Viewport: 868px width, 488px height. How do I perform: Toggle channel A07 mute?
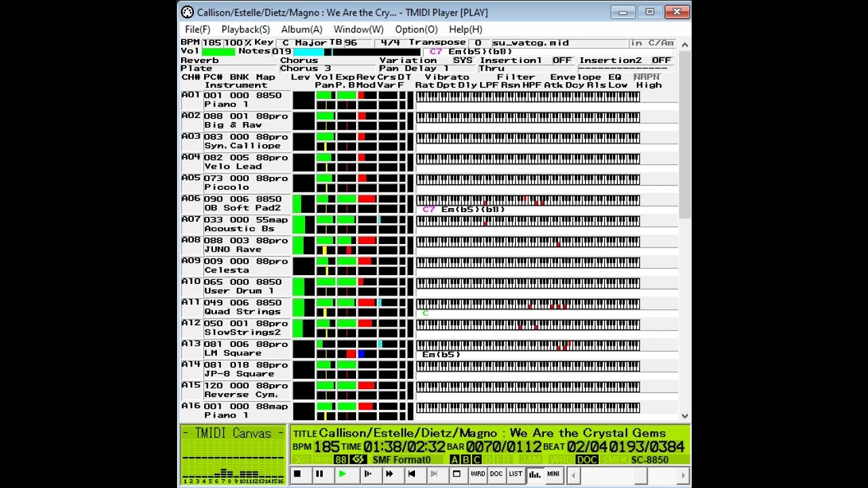(191, 220)
